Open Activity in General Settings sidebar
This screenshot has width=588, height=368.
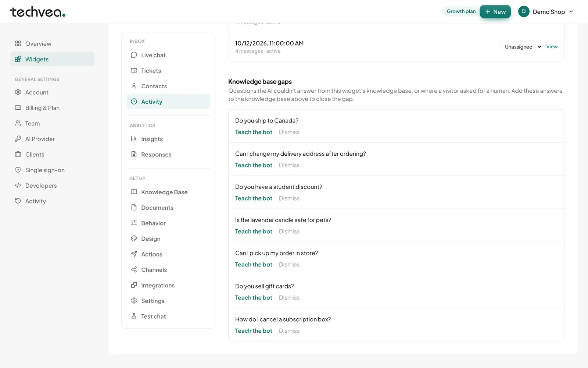point(52,201)
